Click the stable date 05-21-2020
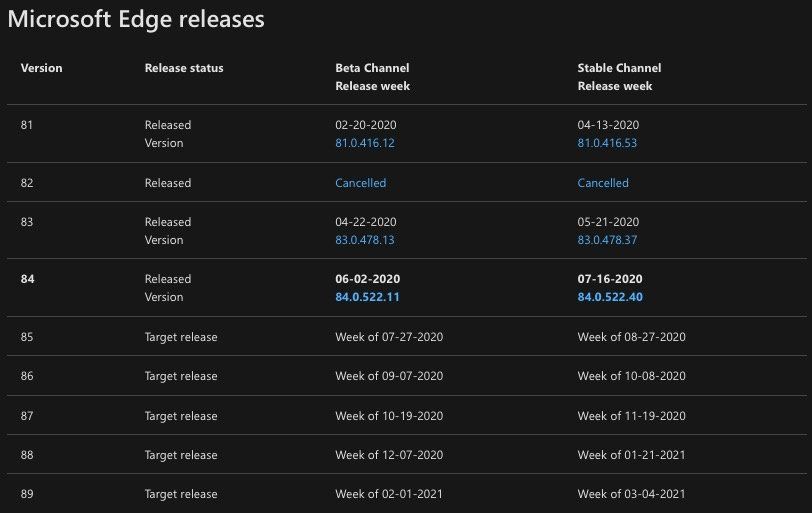Screen dimensions: 812x513 click(608, 222)
